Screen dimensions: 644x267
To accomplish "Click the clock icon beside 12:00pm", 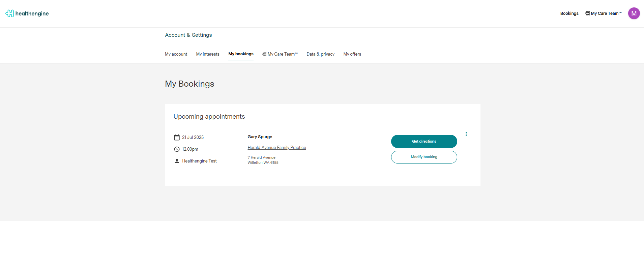I will click(x=177, y=149).
